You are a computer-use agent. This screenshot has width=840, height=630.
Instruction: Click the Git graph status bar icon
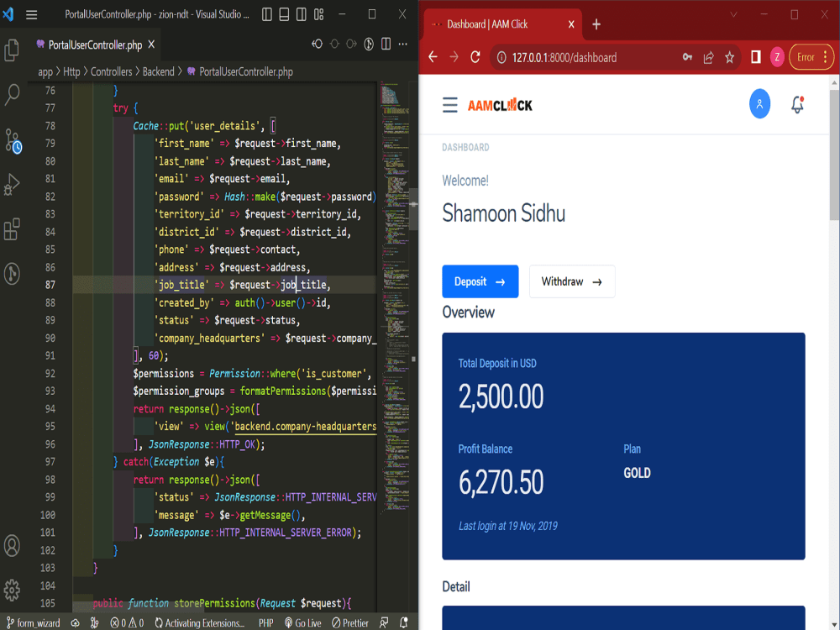point(95,623)
